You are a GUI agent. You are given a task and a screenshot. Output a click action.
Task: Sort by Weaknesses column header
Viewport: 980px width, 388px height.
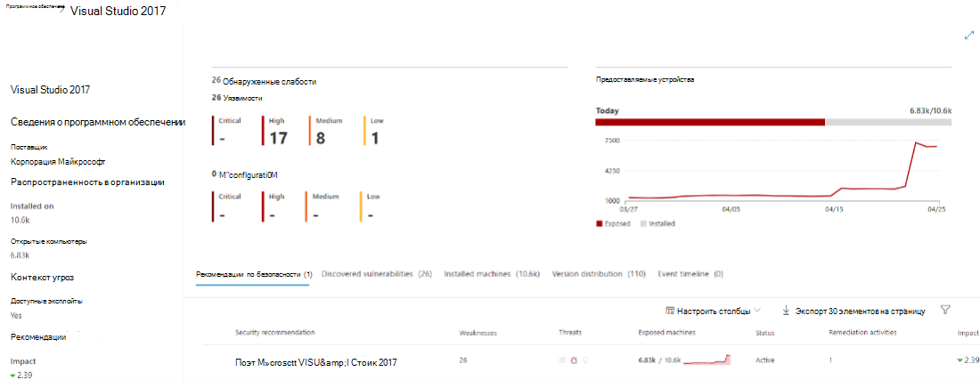[x=478, y=333]
